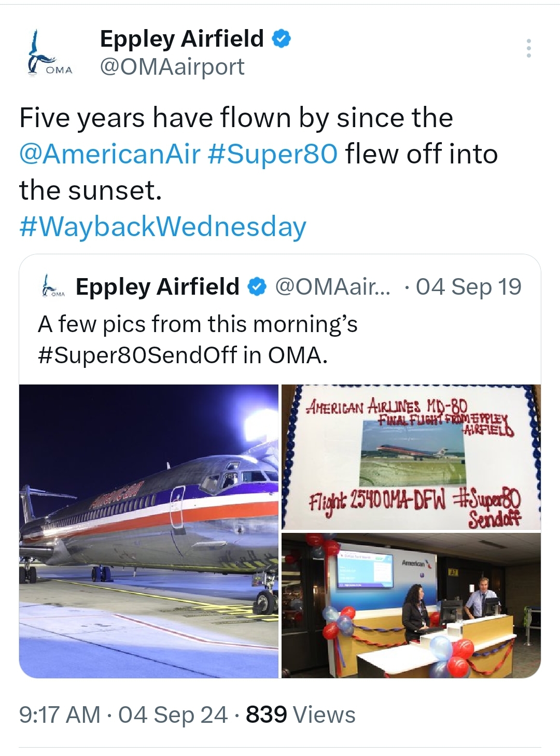The image size is (560, 756).
Task: Open the Eppley Airfield profile name
Action: coord(181,39)
